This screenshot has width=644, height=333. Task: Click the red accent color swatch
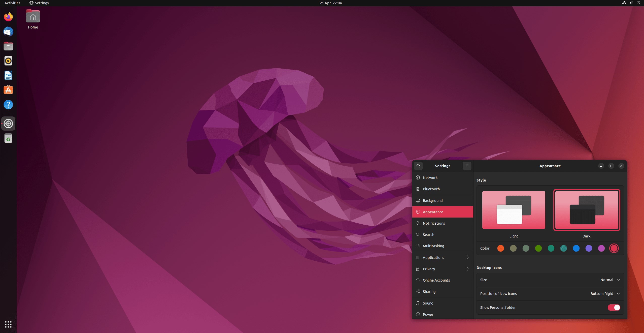[x=614, y=249]
